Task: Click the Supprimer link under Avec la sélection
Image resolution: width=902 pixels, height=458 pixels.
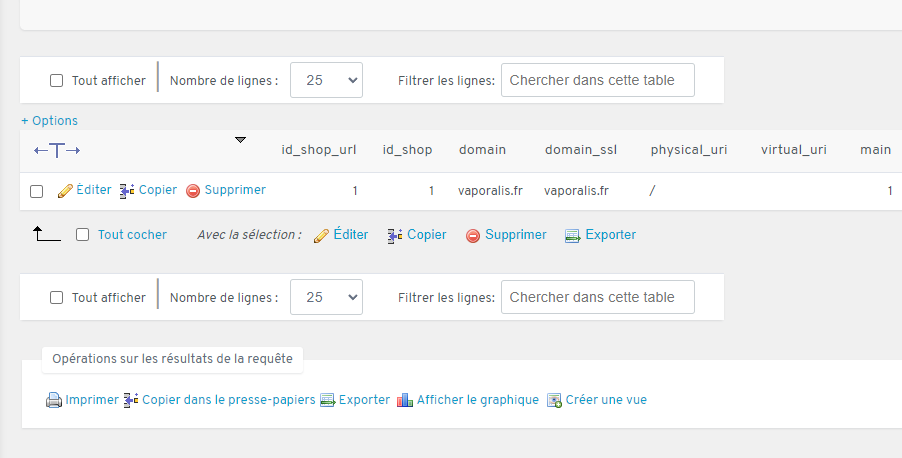Action: coord(515,235)
